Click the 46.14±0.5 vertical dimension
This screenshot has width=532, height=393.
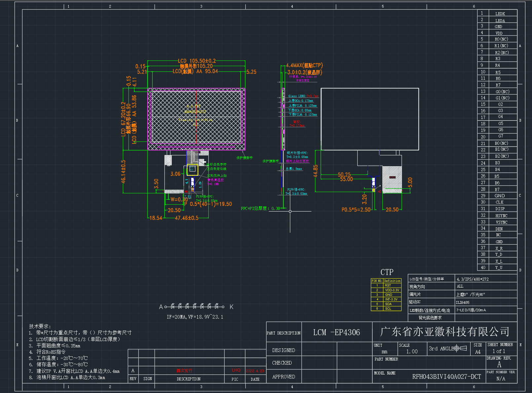(x=123, y=172)
